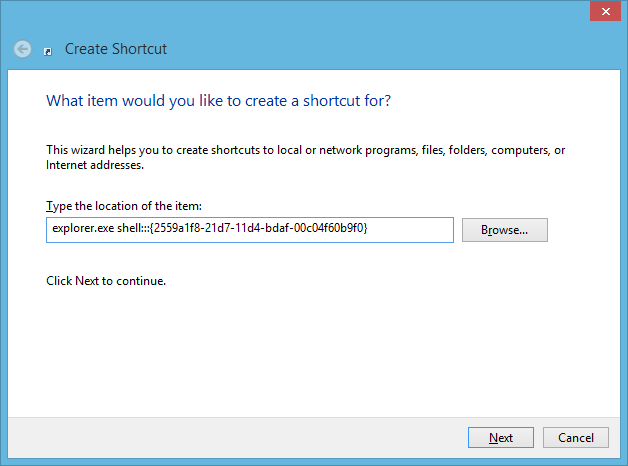This screenshot has width=628, height=466.
Task: Open the Browse... file picker
Action: [x=505, y=230]
